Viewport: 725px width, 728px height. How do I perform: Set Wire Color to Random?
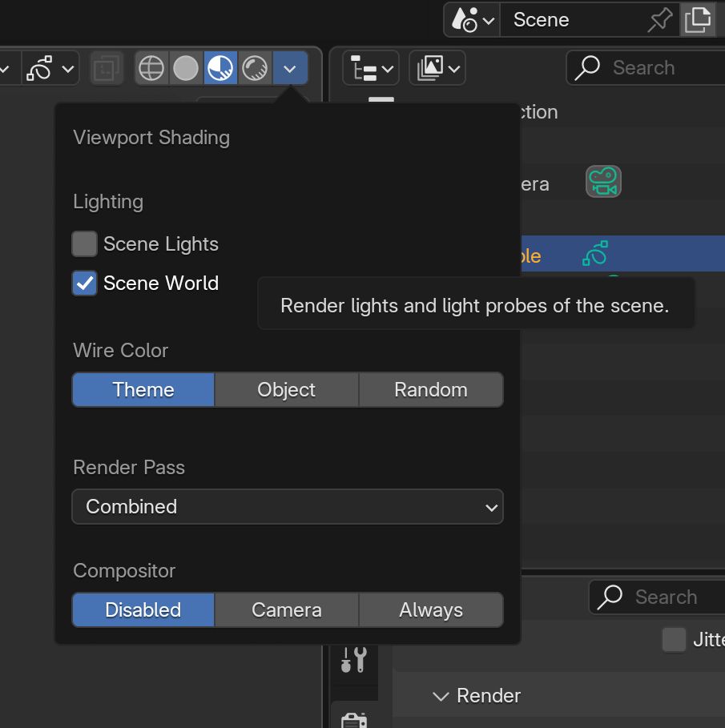pyautogui.click(x=431, y=389)
